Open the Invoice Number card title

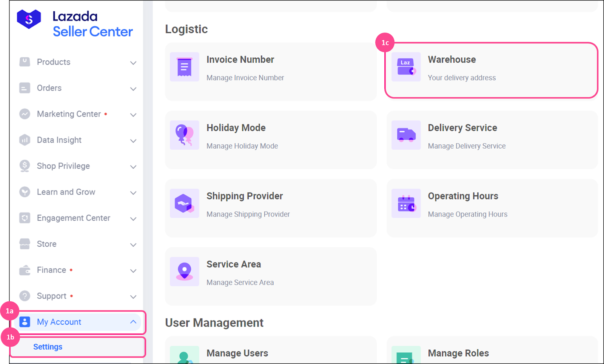[240, 60]
